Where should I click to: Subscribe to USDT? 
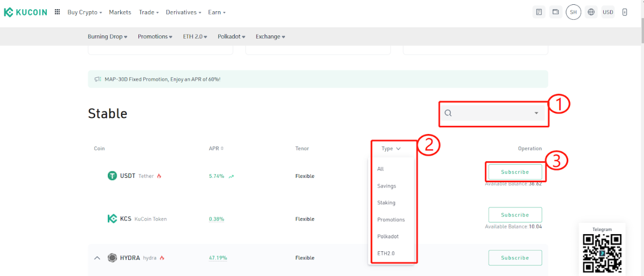point(515,172)
